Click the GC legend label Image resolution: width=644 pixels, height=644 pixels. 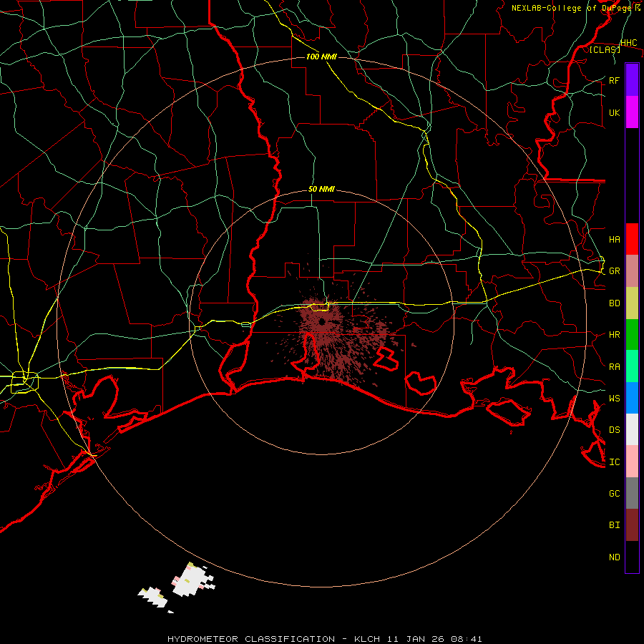coord(614,493)
